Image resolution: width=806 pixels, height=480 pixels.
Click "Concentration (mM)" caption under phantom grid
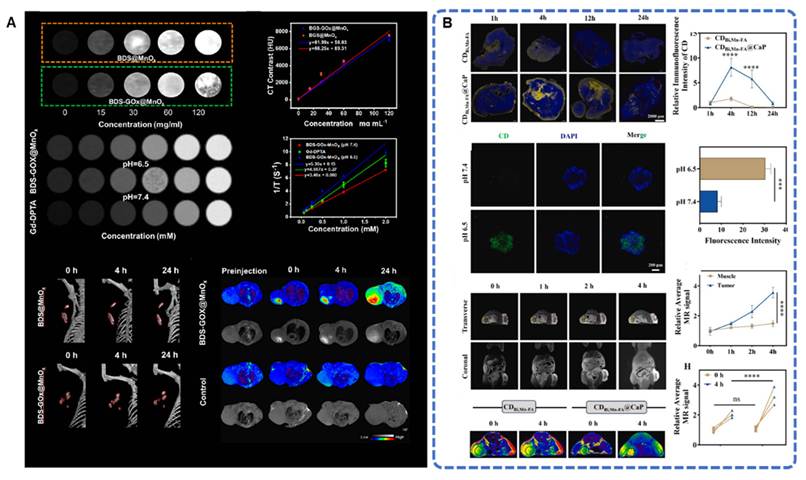point(139,236)
